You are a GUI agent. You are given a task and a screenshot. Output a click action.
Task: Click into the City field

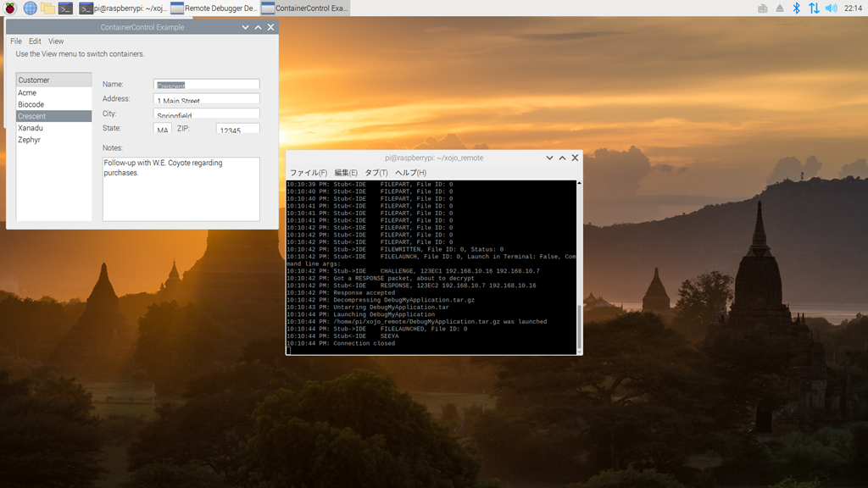tap(206, 114)
